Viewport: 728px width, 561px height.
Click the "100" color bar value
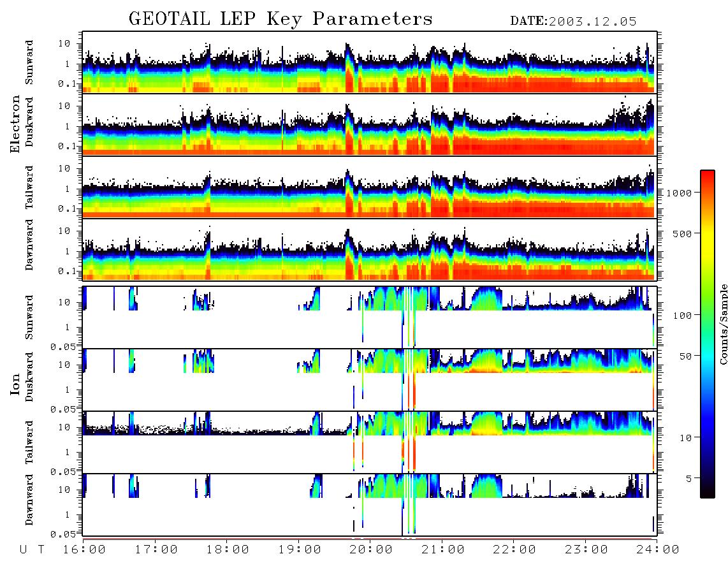682,316
